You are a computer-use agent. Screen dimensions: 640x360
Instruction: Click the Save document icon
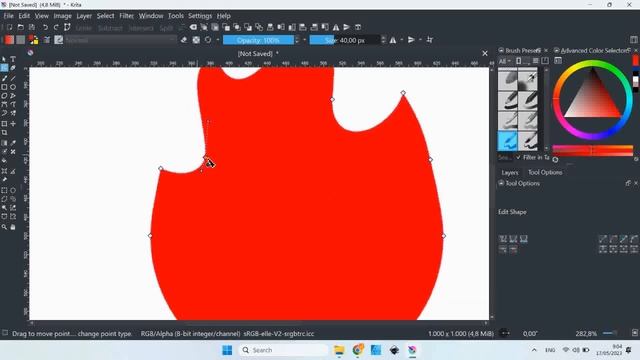point(32,27)
